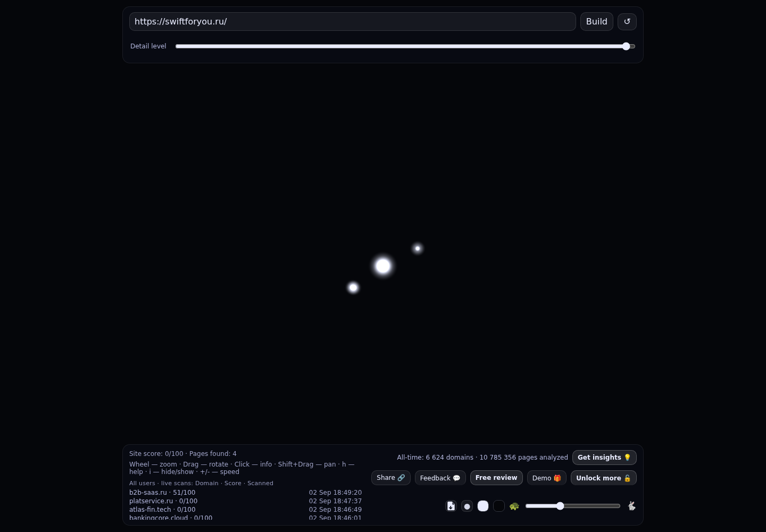Launch the Demo button
This screenshot has height=532, width=766.
pyautogui.click(x=547, y=478)
